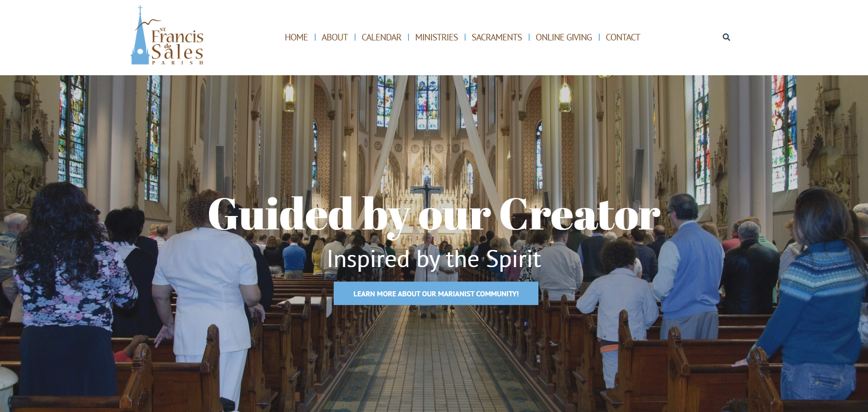Image resolution: width=868 pixels, height=412 pixels.
Task: Click Learn More About Our Marianist Community button
Action: coord(436,294)
